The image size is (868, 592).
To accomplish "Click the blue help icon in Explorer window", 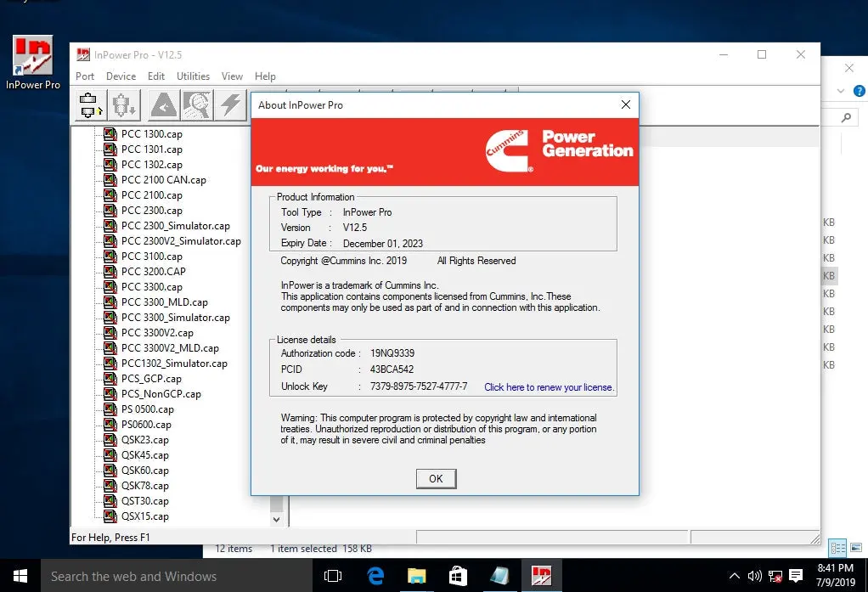I will 860,92.
